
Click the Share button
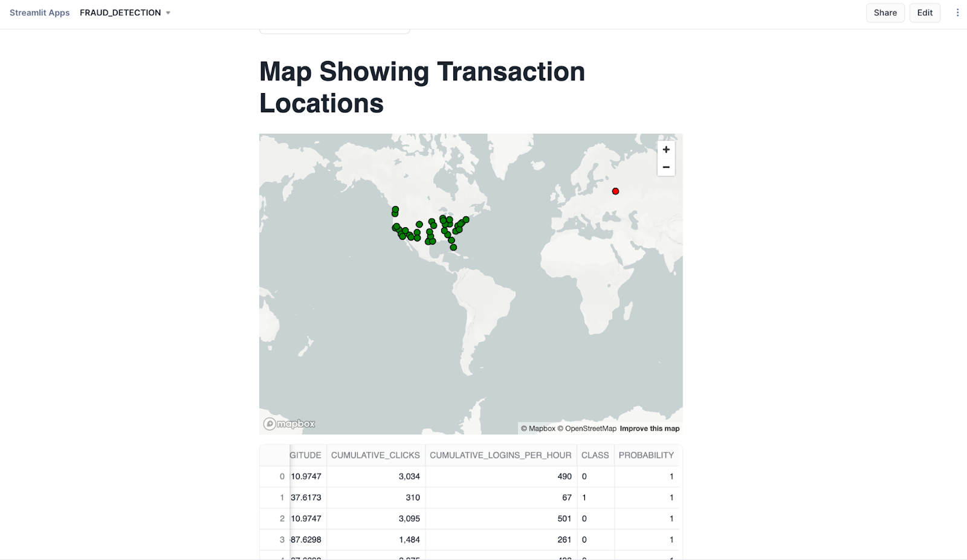(x=885, y=12)
